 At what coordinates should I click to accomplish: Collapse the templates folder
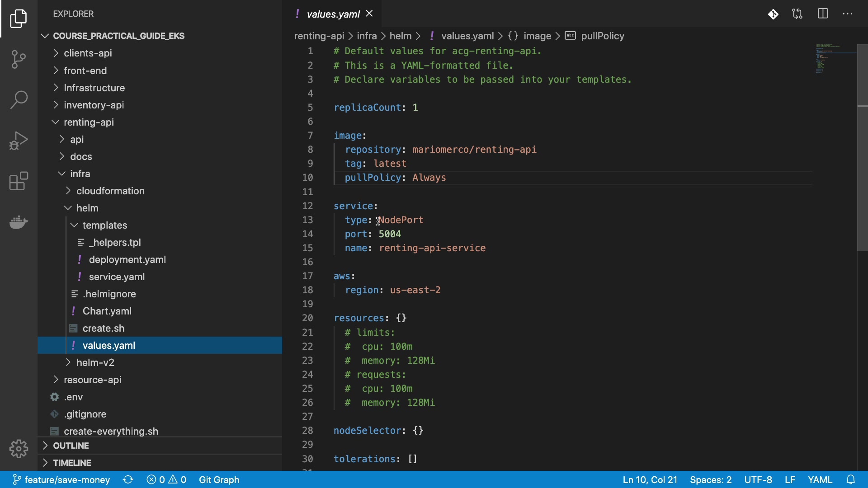(104, 225)
